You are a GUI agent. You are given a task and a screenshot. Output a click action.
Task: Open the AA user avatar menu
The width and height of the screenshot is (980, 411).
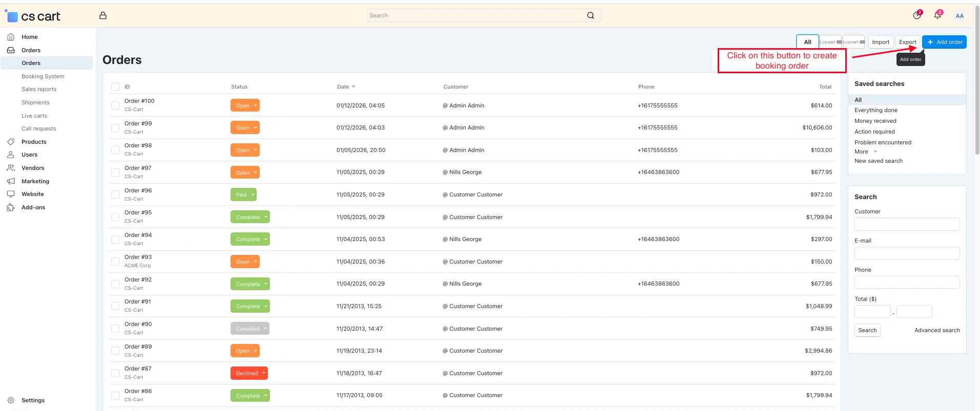[960, 16]
